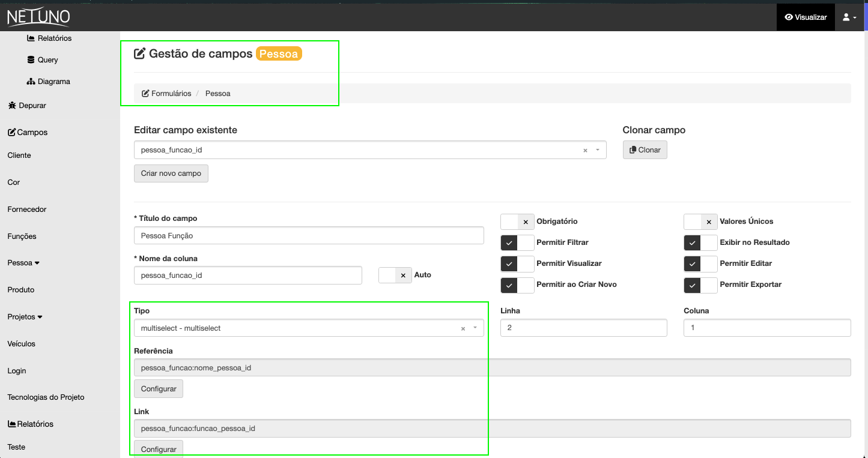Click Criar novo campo
Image resolution: width=868 pixels, height=458 pixels.
(171, 173)
